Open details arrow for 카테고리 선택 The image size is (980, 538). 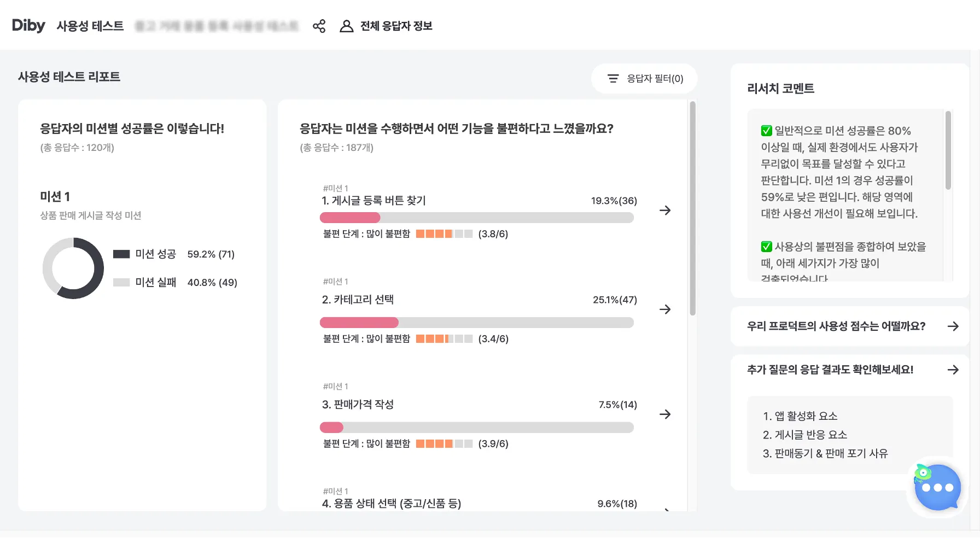(665, 309)
